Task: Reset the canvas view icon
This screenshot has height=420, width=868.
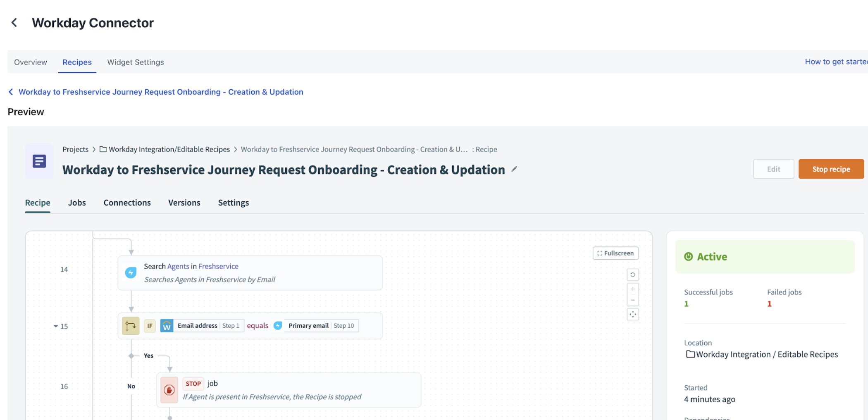Action: click(632, 274)
